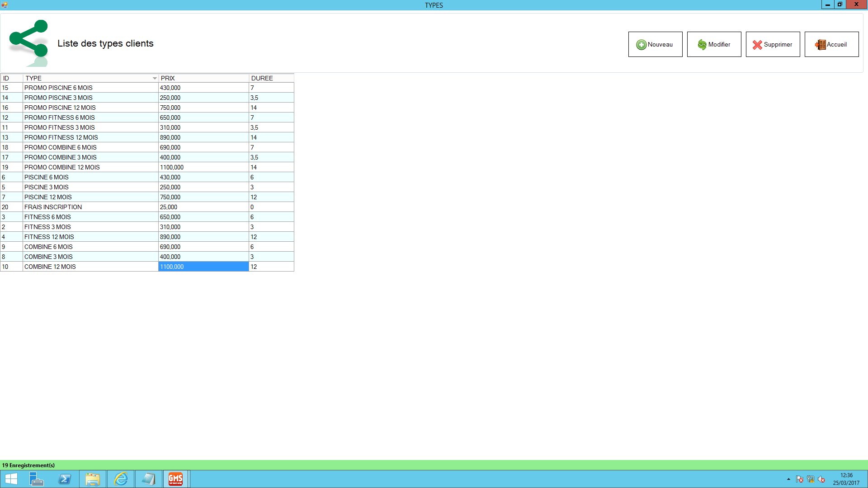
Task: Sort by the PRIX column header
Action: 203,78
